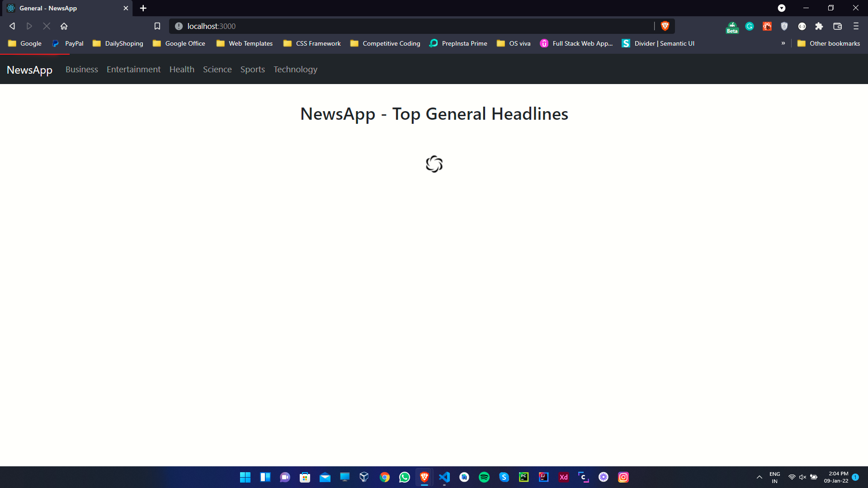Open PyCharm from the taskbar

click(x=524, y=477)
